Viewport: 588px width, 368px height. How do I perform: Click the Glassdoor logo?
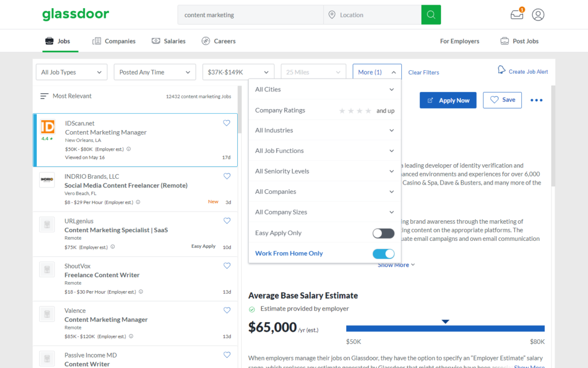tap(75, 14)
